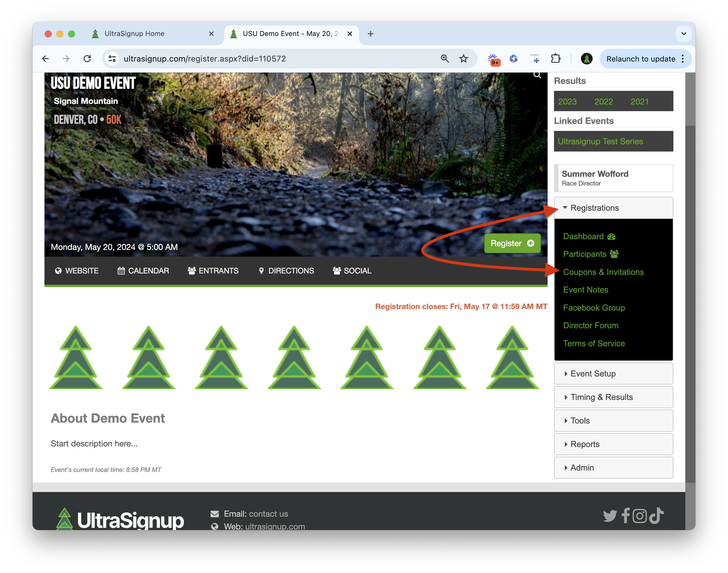Click the Summer Wofford Race Director card
The width and height of the screenshot is (728, 573).
pyautogui.click(x=613, y=178)
